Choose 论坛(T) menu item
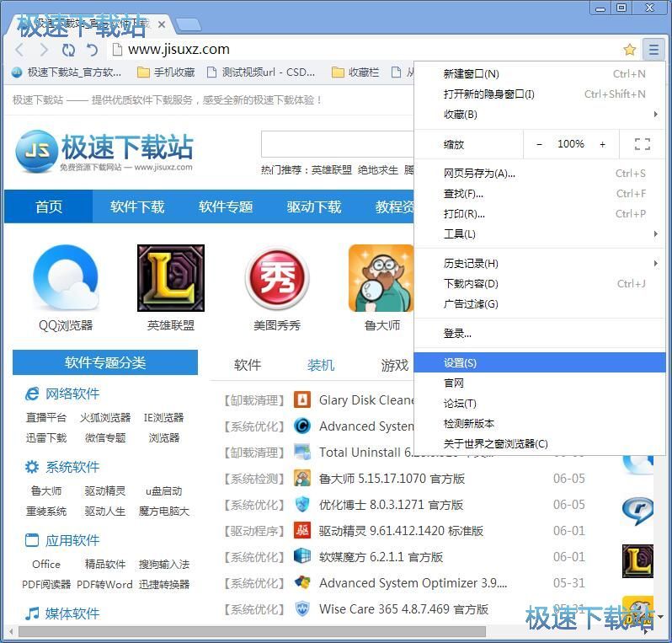 point(540,403)
